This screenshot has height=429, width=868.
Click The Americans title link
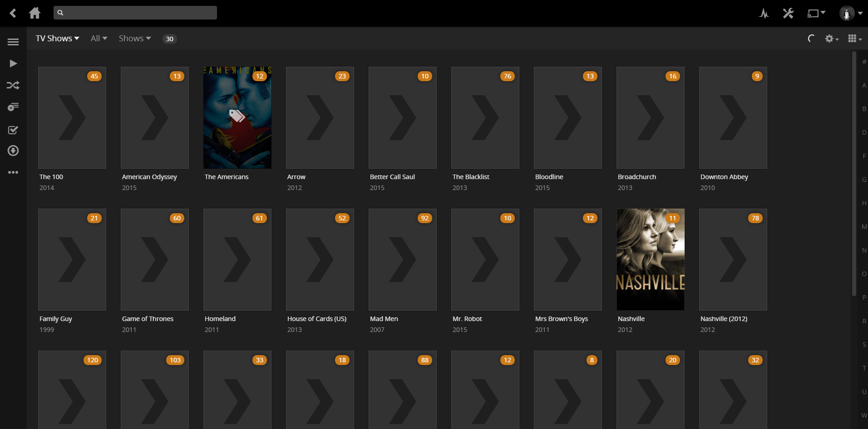pyautogui.click(x=227, y=177)
